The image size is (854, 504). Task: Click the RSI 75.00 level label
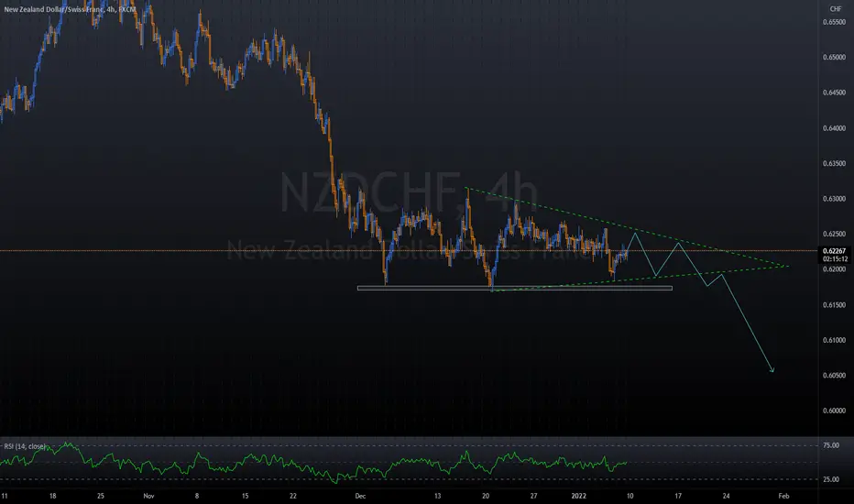831,445
